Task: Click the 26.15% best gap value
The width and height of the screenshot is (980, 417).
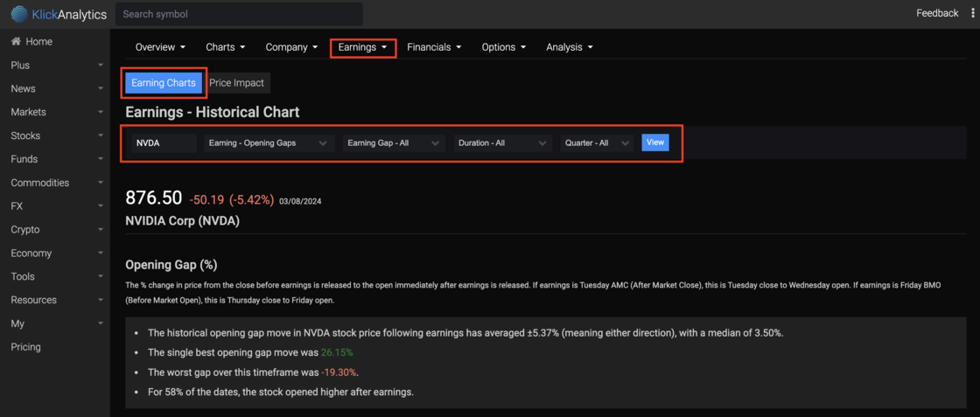Action: 337,352
